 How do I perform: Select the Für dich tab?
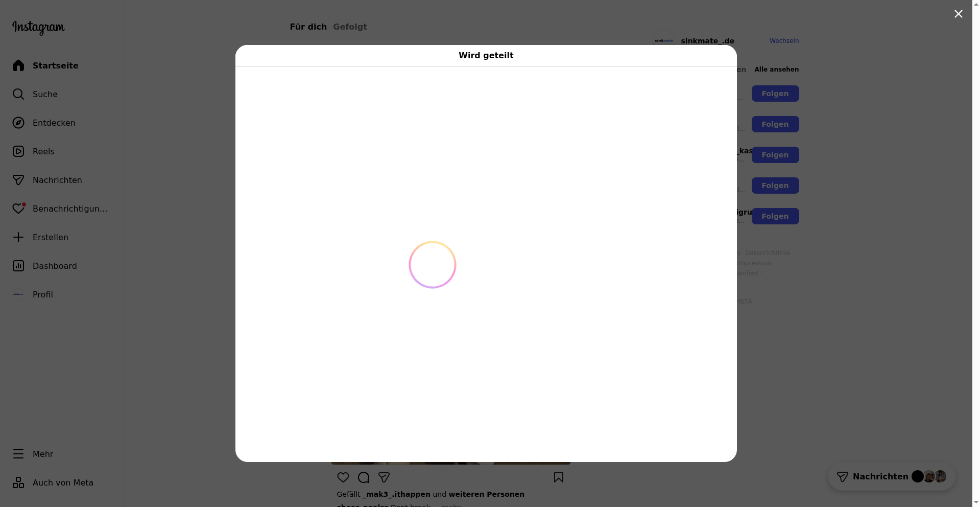(x=308, y=27)
